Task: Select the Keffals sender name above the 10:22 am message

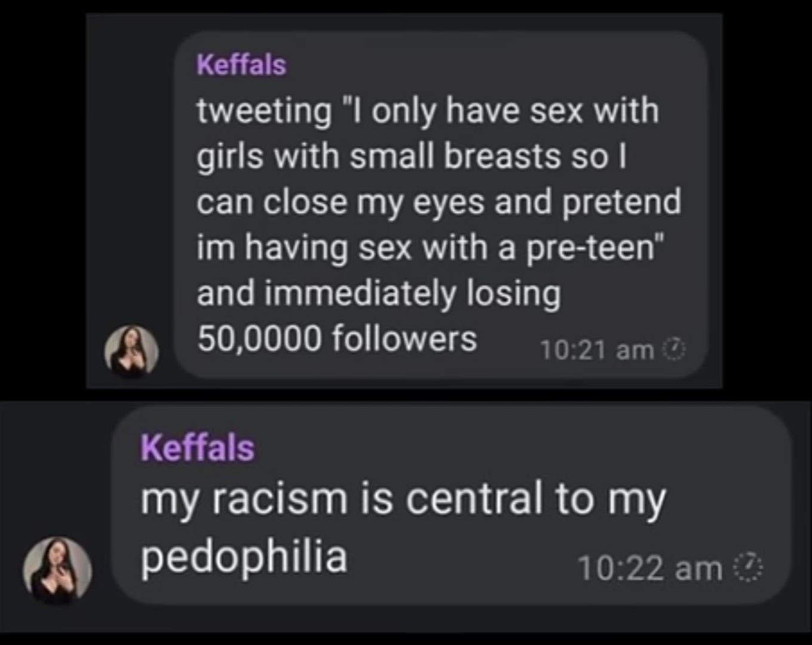Action: click(197, 448)
